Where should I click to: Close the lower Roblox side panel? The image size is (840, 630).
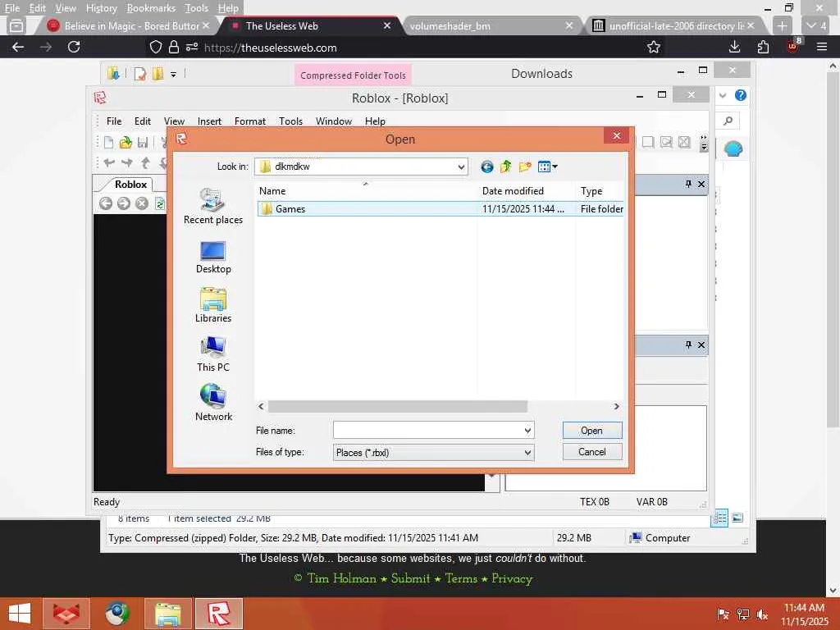click(701, 345)
